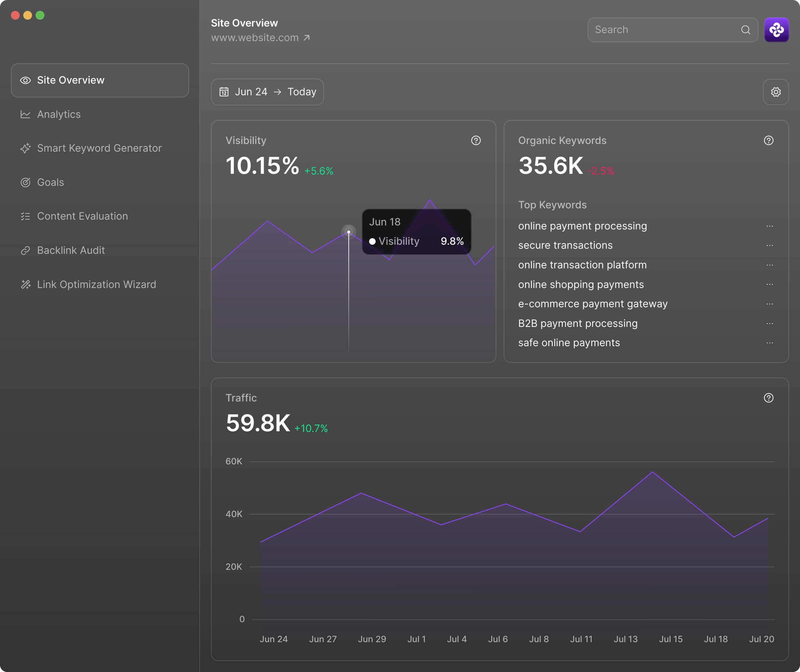The height and width of the screenshot is (672, 800).
Task: Open Smart Keyword Generator page
Action: point(99,148)
